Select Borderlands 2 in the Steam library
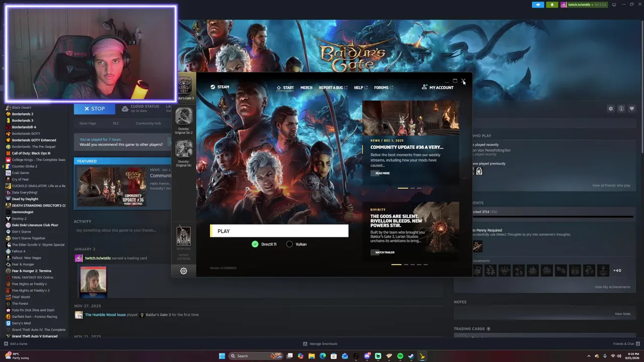The image size is (644, 362). [22, 114]
